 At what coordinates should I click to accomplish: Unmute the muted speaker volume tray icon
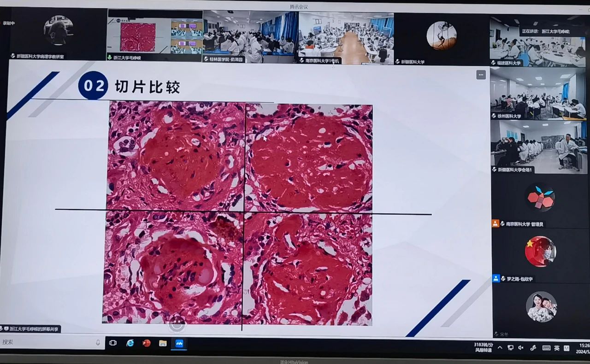[x=521, y=348]
